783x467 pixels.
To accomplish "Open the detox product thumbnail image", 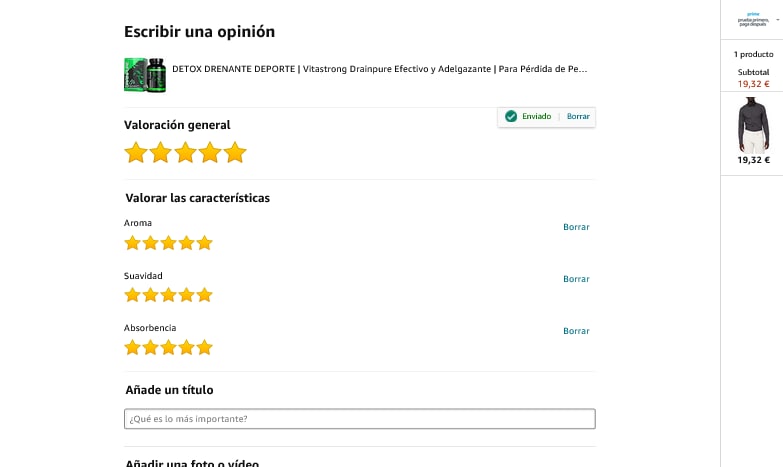I will (x=145, y=75).
